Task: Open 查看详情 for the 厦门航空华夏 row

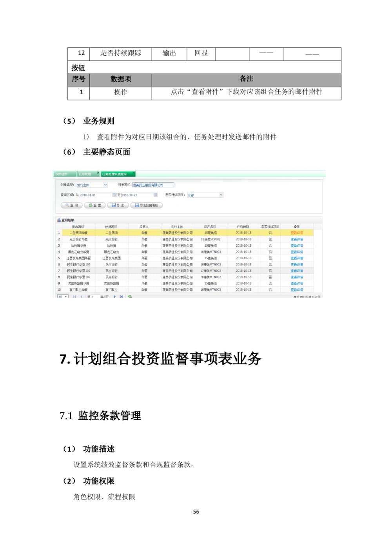Action: (x=297, y=290)
